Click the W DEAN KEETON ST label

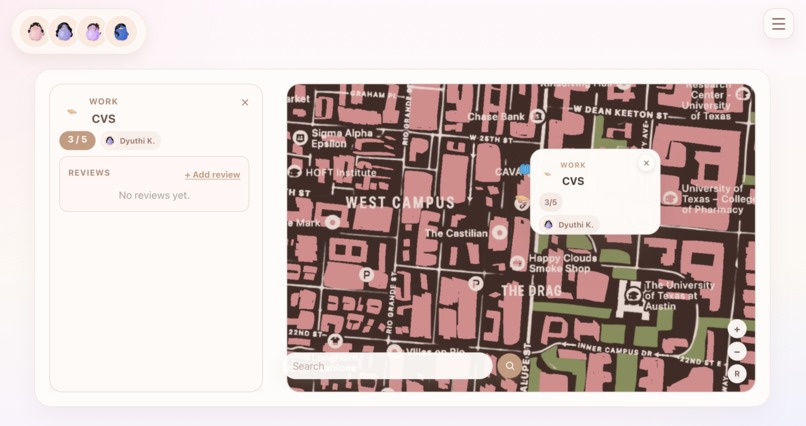[x=620, y=113]
